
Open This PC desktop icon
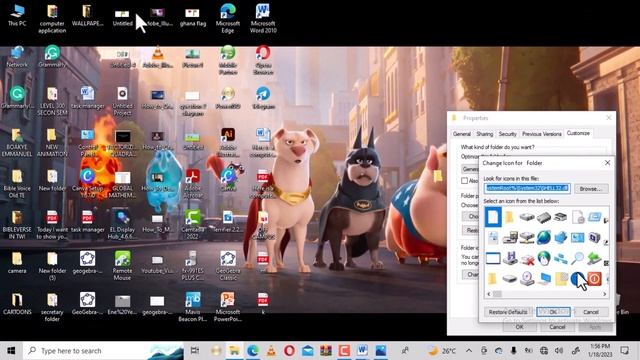click(x=17, y=16)
